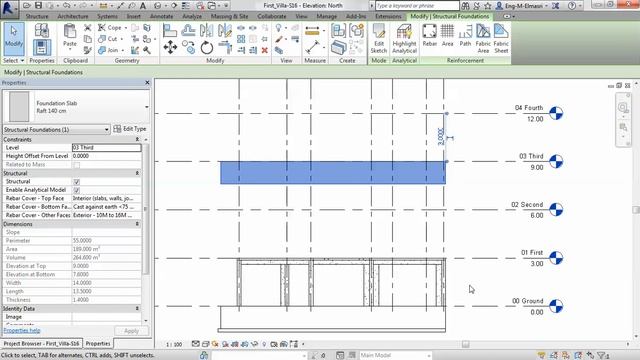Toggle Enable Analytical Model checkbox

pyautogui.click(x=76, y=190)
